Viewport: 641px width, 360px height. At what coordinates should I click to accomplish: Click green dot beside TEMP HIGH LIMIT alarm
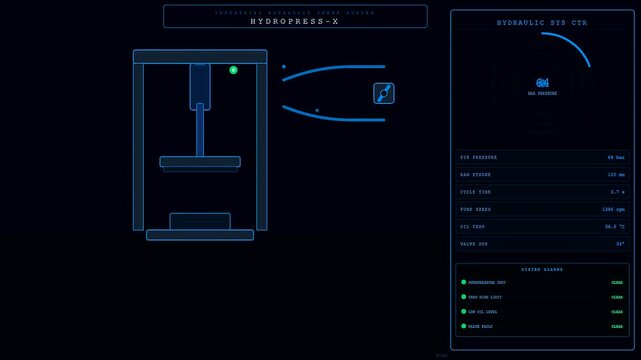point(464,297)
